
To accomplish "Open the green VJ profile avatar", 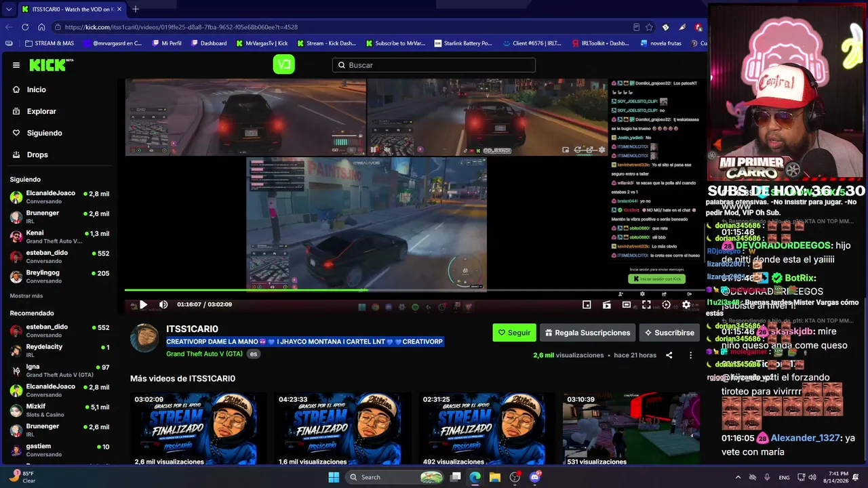I will 283,64.
